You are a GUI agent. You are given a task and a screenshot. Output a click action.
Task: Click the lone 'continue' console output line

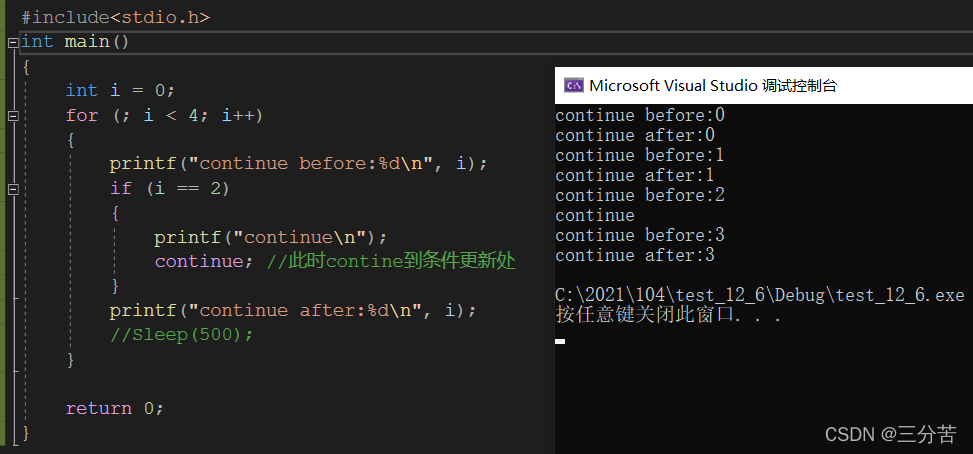[595, 215]
